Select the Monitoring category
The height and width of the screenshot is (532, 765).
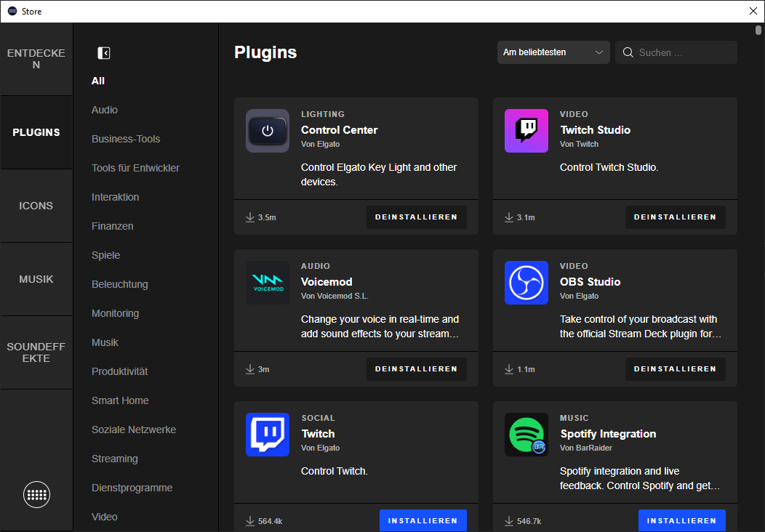click(115, 313)
